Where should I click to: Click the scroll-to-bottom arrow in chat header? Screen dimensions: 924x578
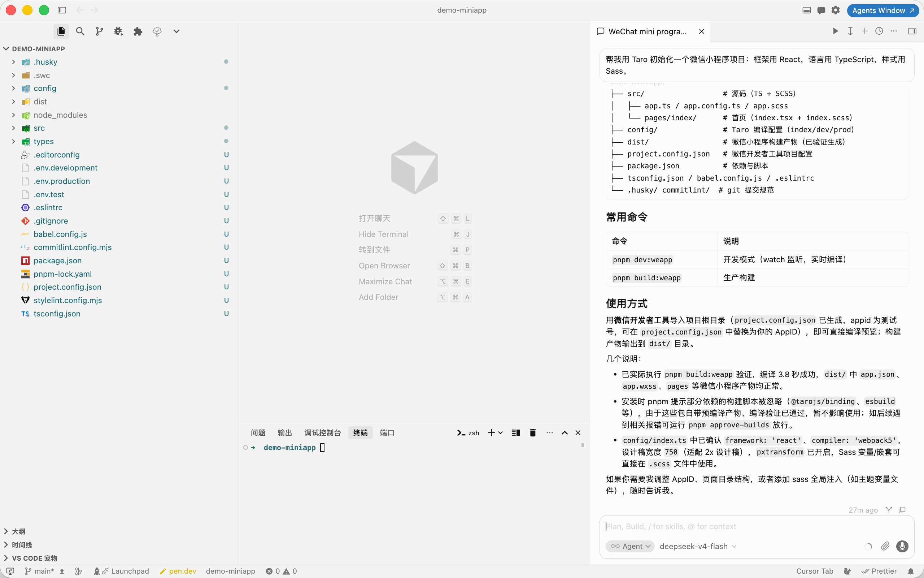coord(850,31)
